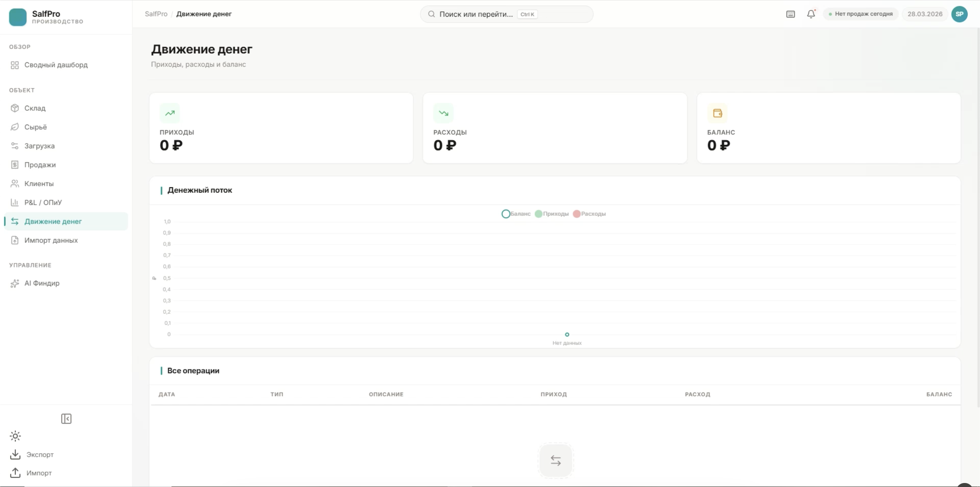Click the Export download icon
The width and height of the screenshot is (980, 487).
[x=15, y=454]
